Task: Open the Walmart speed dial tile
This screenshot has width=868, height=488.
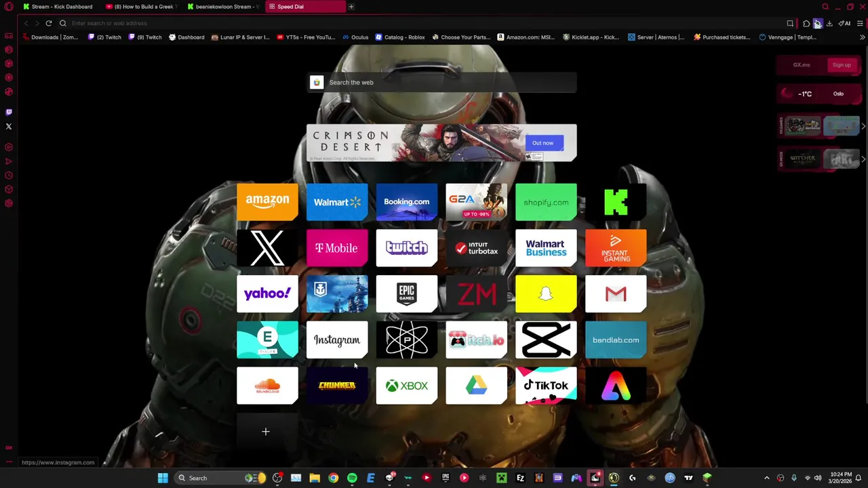Action: (x=337, y=202)
